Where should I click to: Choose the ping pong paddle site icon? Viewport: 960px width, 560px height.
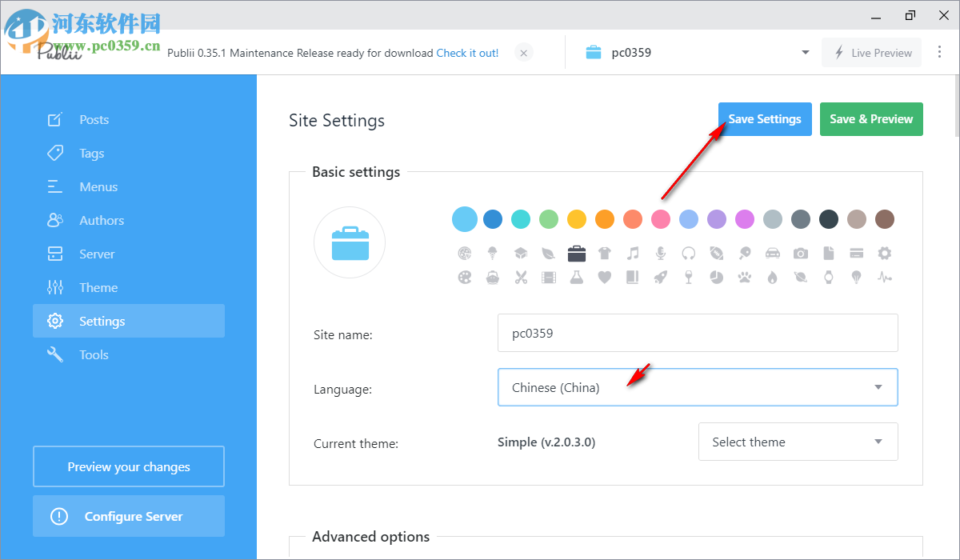coord(745,254)
